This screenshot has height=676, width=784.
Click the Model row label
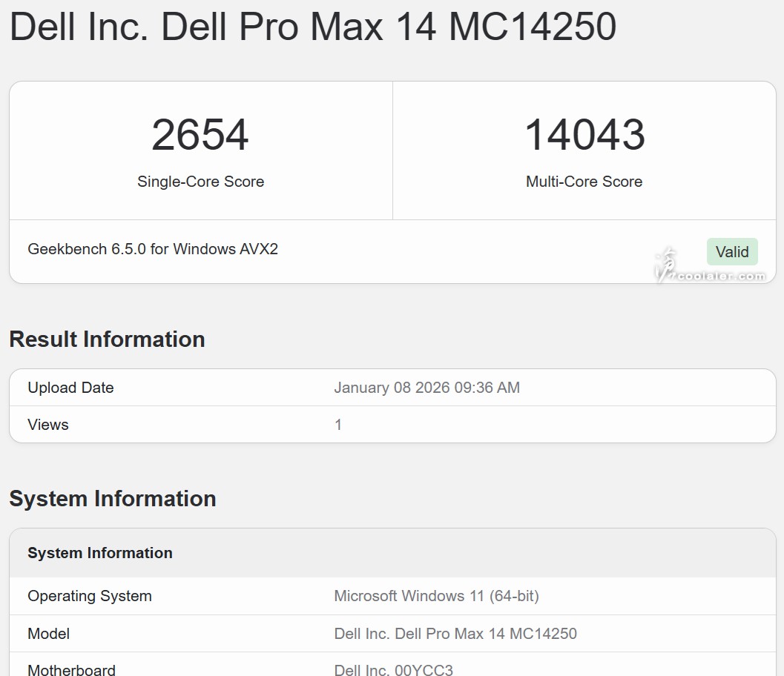(49, 634)
